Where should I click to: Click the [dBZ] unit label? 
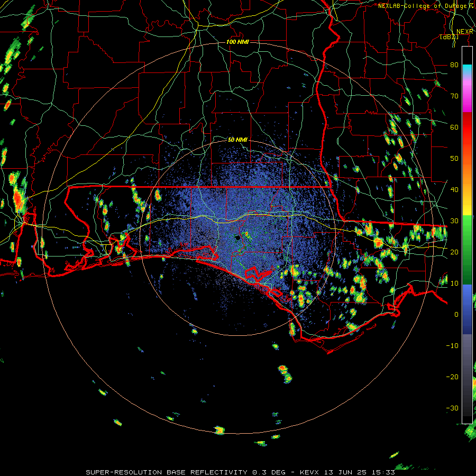click(x=449, y=37)
